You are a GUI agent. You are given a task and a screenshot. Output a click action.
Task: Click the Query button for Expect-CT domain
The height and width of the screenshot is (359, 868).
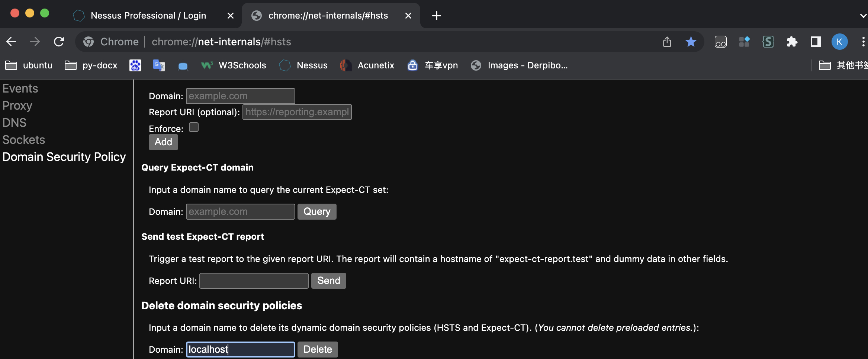coord(316,211)
